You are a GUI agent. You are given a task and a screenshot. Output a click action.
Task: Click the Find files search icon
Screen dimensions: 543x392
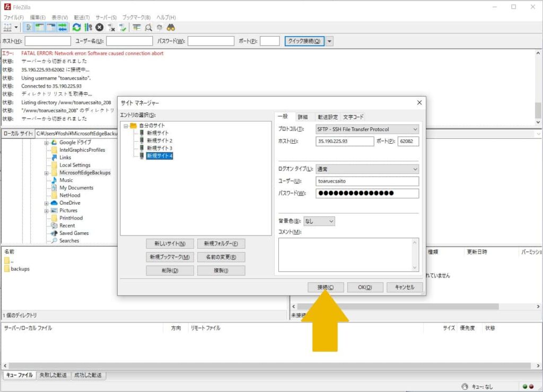click(171, 27)
